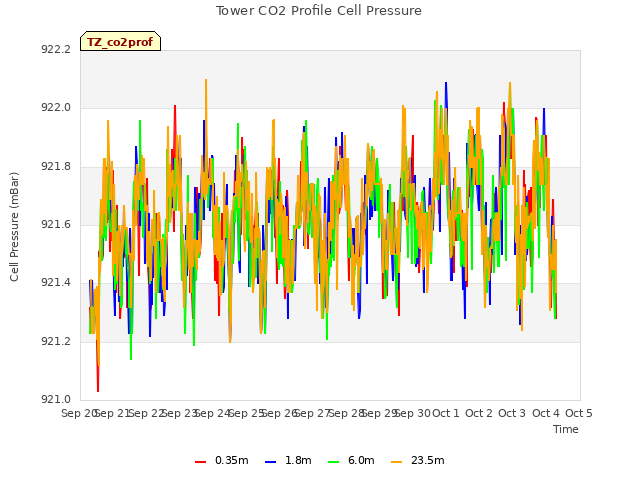This screenshot has height=480, width=640.
Task: Click the 921.6 y-axis tick label
Action: click(x=56, y=224)
